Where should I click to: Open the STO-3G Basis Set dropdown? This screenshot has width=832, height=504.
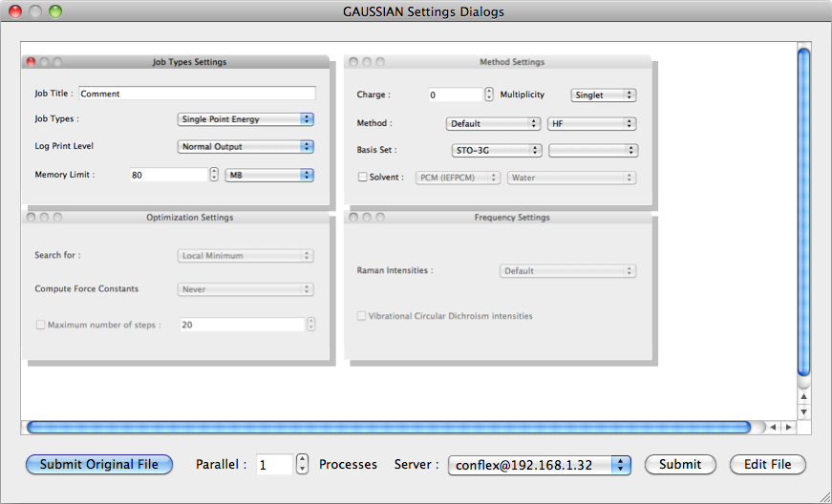tap(496, 151)
